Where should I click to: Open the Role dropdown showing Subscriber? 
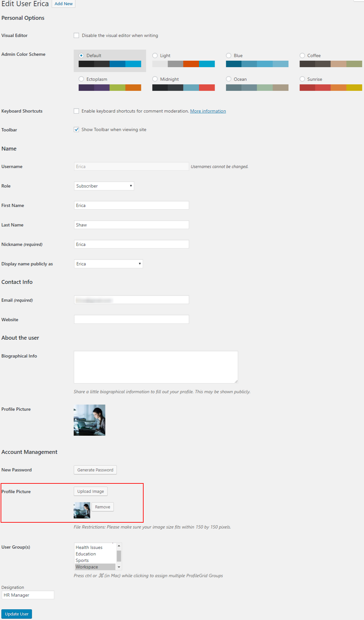point(104,186)
